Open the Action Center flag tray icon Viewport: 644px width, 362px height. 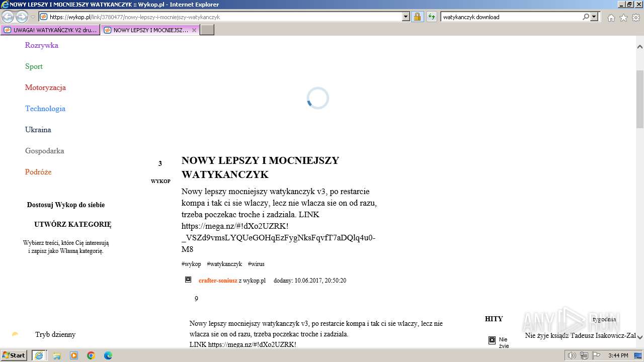(x=596, y=355)
